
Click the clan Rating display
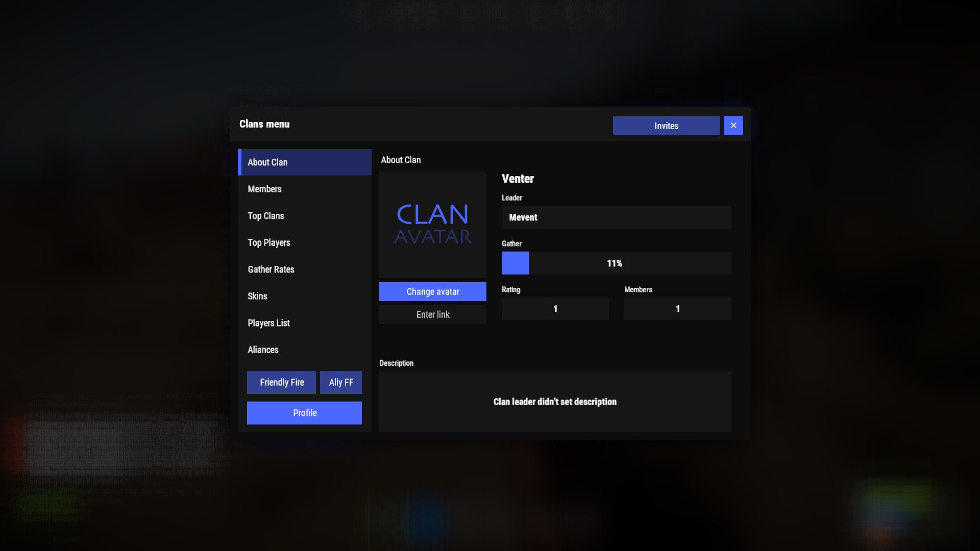tap(555, 308)
